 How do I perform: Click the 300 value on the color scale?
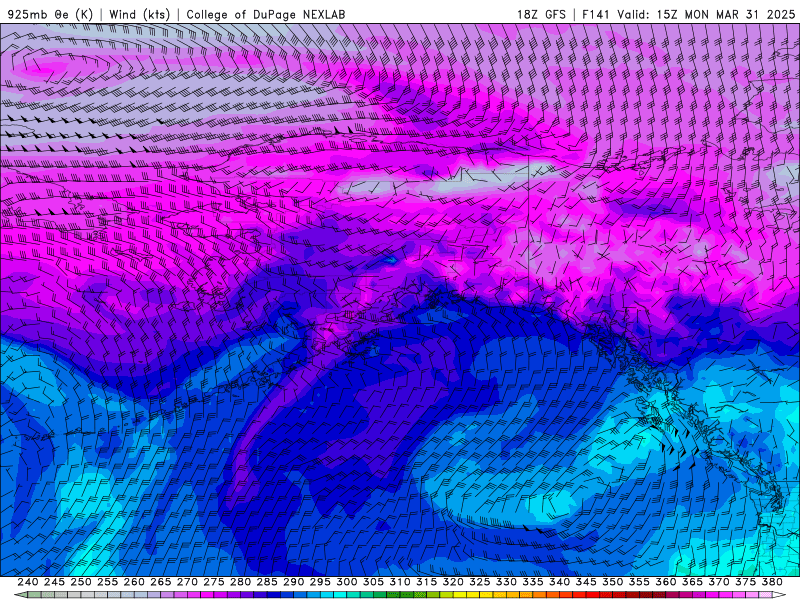347,582
